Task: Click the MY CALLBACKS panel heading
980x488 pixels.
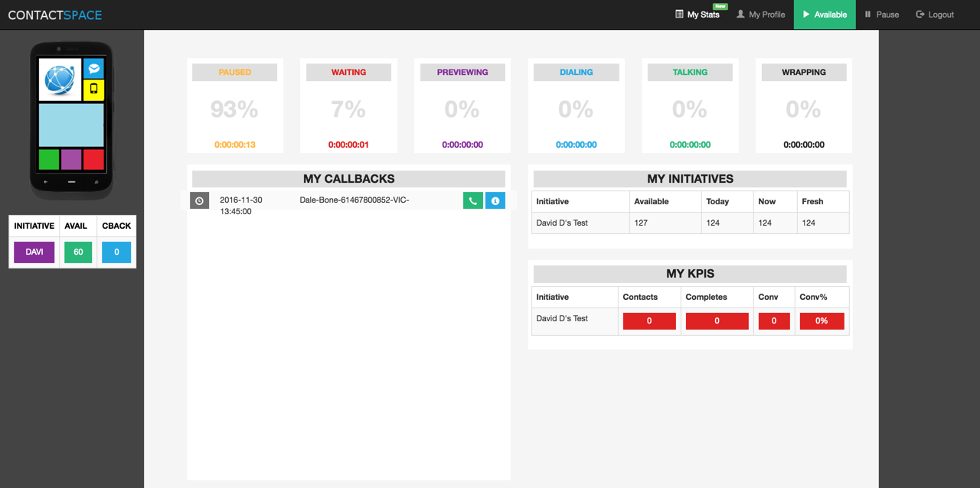Action: pos(349,178)
